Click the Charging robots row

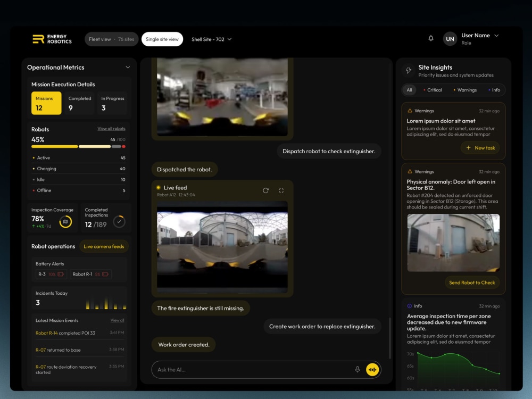click(x=78, y=169)
